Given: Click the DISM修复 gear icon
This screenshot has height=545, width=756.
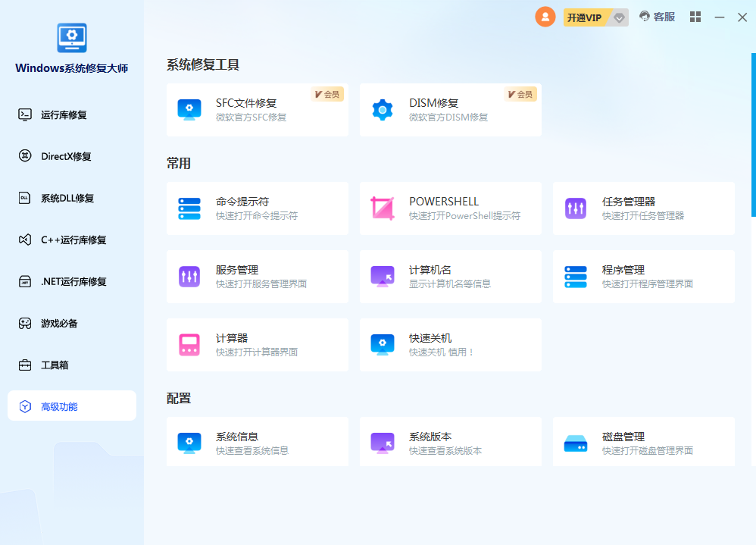Looking at the screenshot, I should pos(383,110).
